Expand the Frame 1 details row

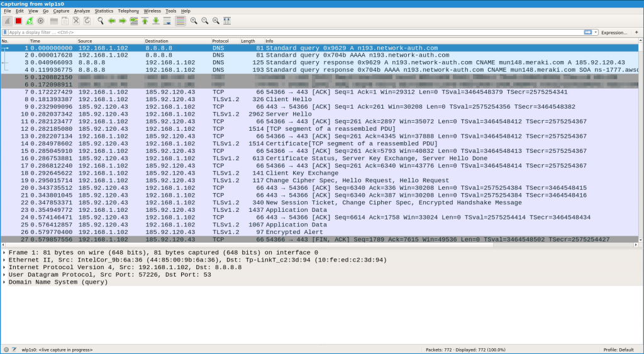[4, 253]
